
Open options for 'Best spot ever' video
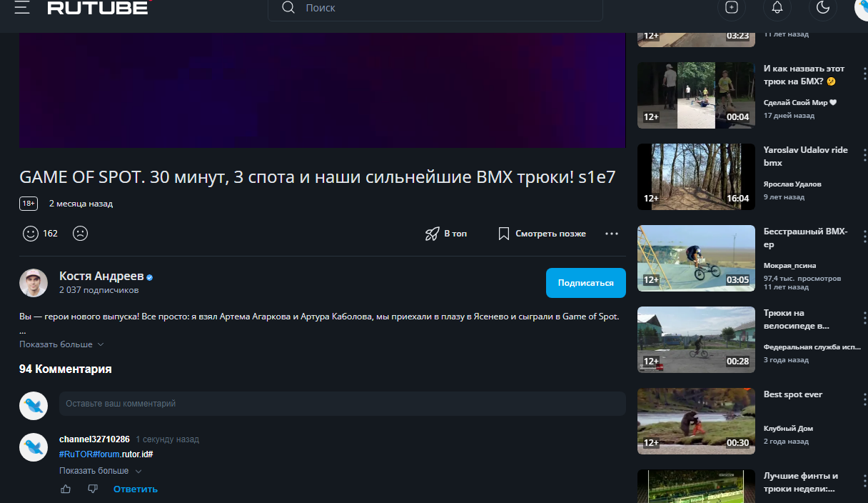864,399
